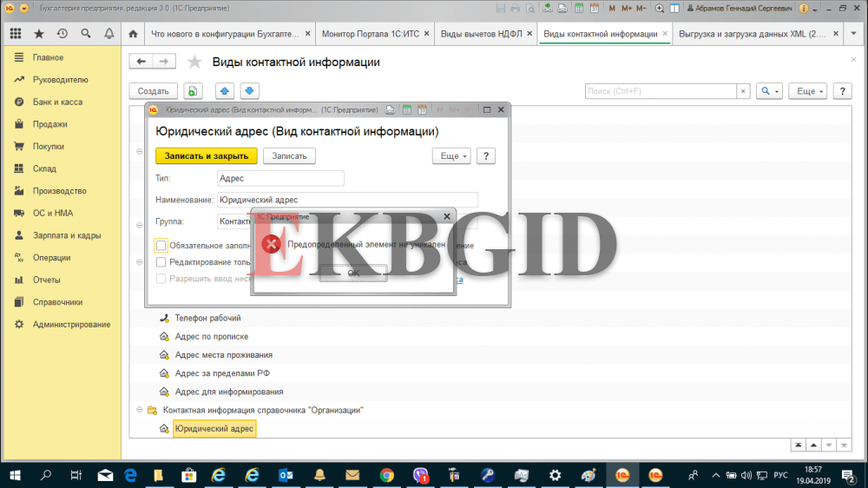Screen dimensions: 868x488
Task: Clear the search field x button
Action: tap(743, 91)
